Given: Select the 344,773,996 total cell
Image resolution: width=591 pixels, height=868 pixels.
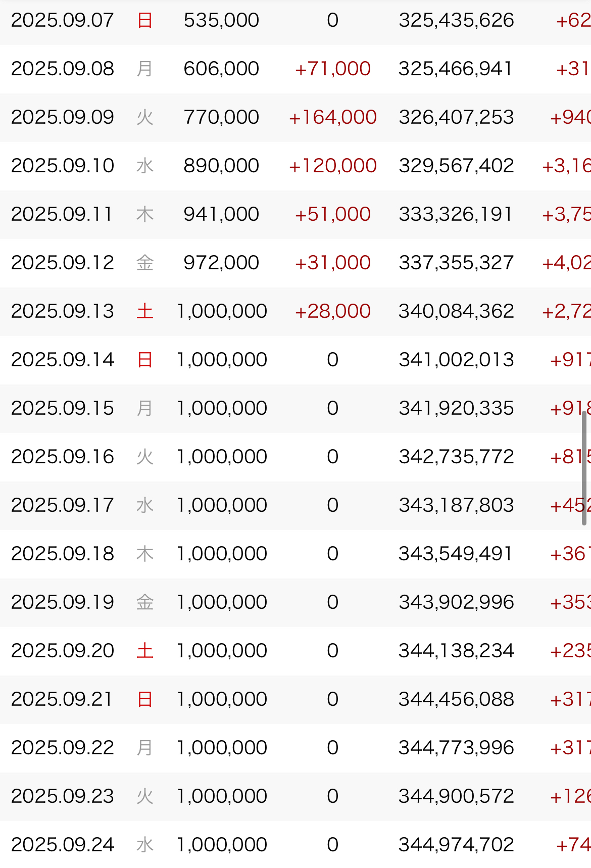Looking at the screenshot, I should tap(456, 748).
